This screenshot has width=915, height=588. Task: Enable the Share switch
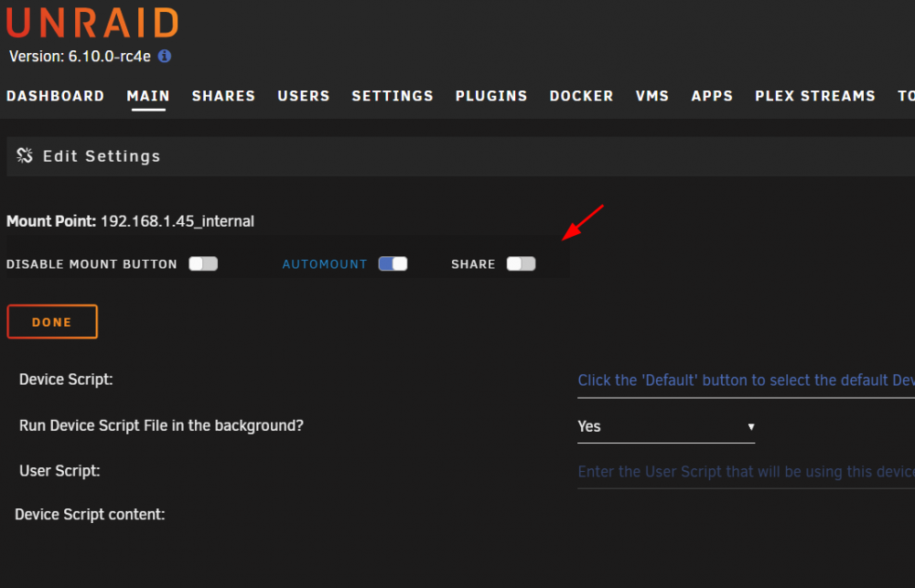(522, 263)
